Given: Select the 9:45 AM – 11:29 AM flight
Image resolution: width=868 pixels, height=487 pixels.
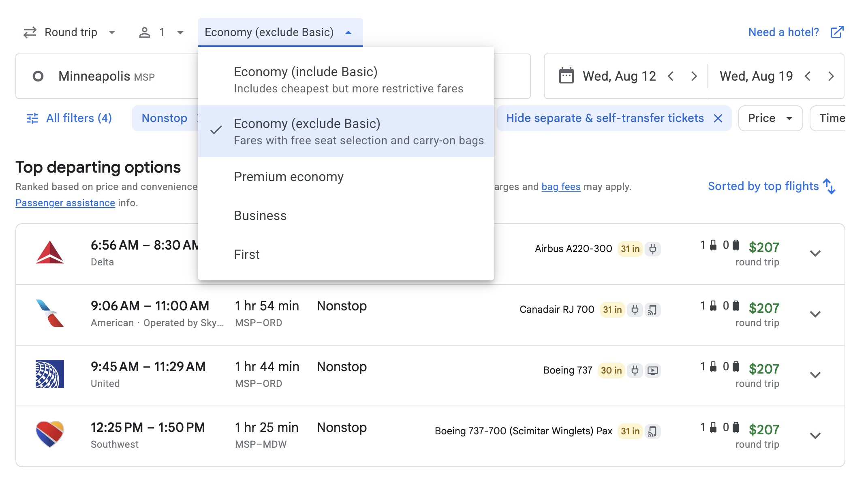Looking at the screenshot, I should click(x=430, y=376).
